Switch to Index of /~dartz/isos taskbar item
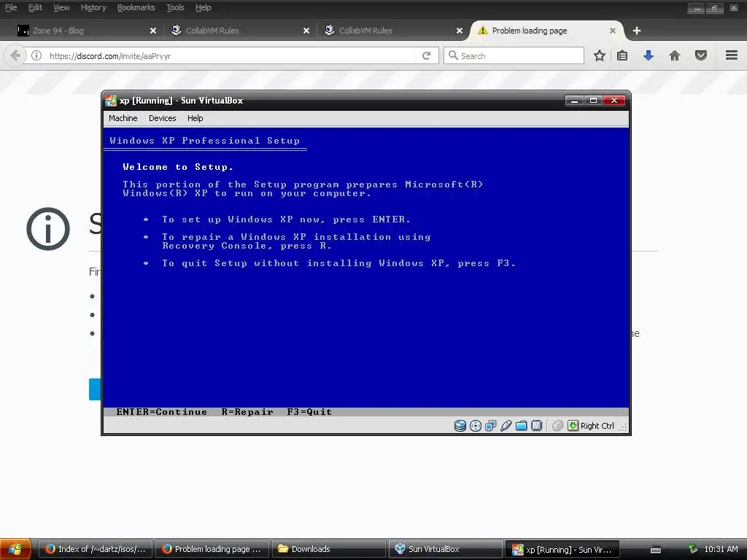Viewport: 747px width, 560px height. click(95, 549)
